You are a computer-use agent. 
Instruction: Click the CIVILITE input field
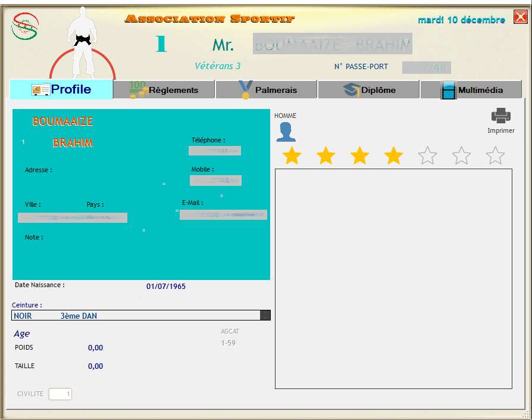click(60, 394)
